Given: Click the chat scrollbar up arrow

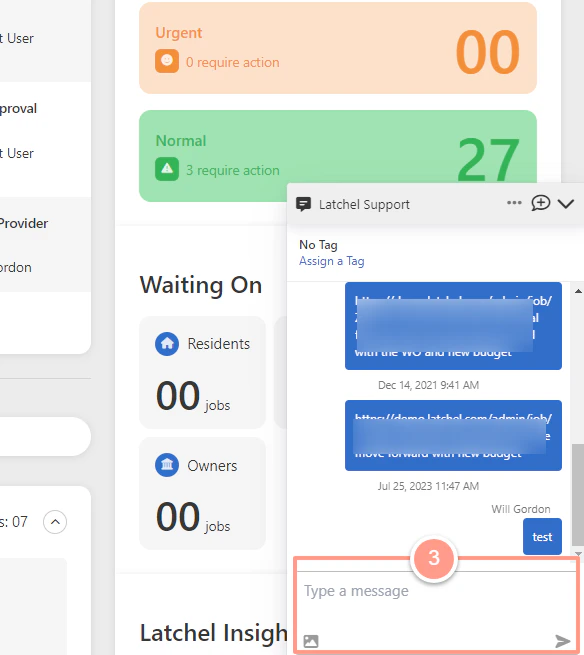Looking at the screenshot, I should tap(578, 291).
